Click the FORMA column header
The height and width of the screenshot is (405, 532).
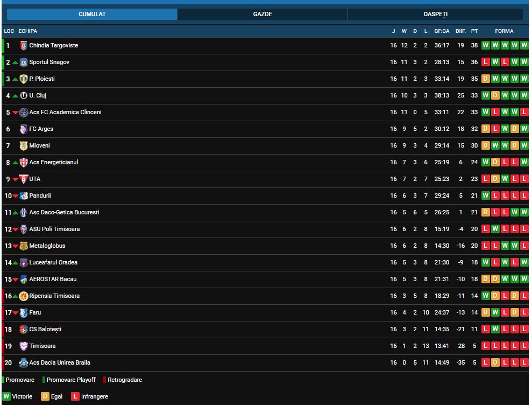coord(504,31)
